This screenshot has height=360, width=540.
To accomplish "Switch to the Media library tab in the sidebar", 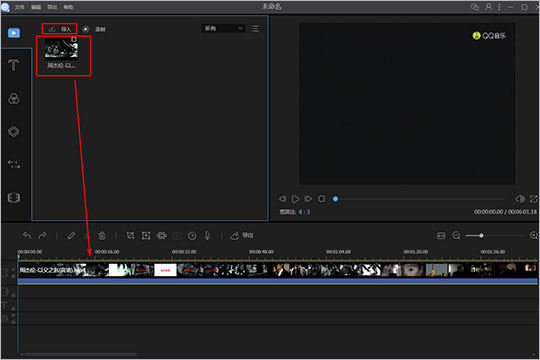I will point(14,33).
